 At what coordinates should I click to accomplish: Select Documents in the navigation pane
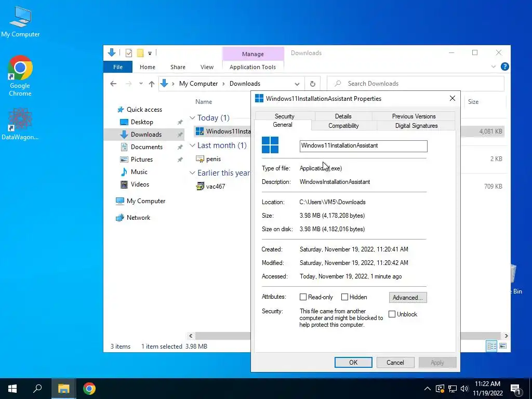(x=147, y=147)
